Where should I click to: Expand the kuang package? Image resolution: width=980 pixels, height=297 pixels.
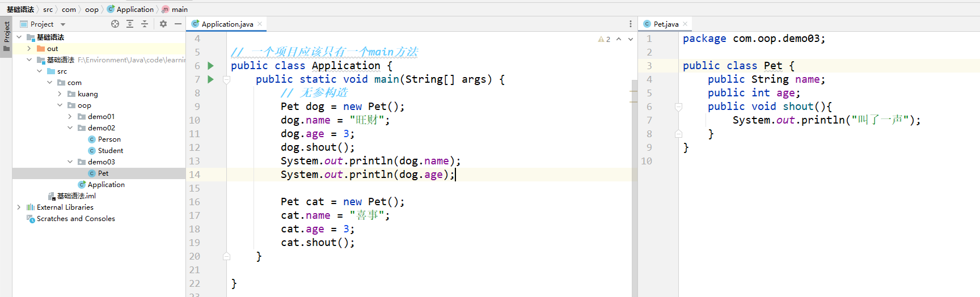click(x=60, y=94)
